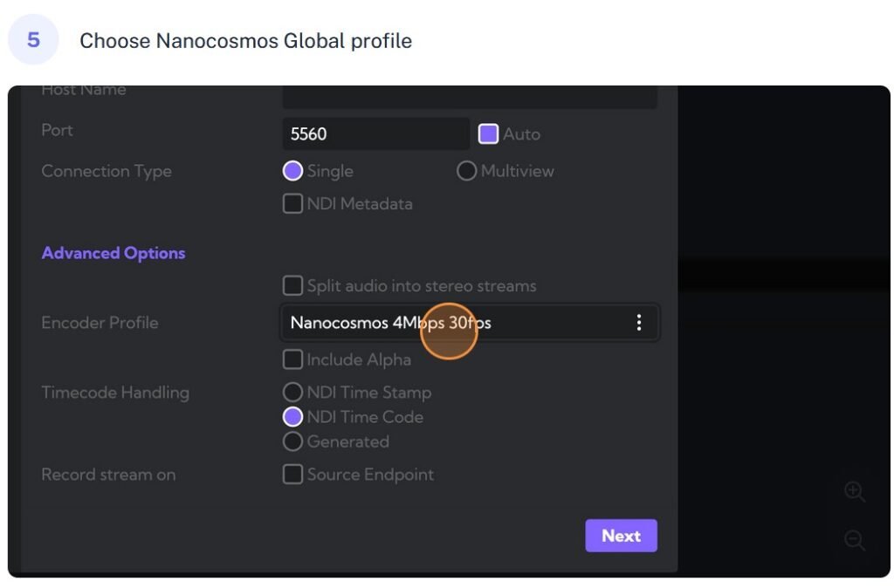Enable NDI Metadata

292,203
